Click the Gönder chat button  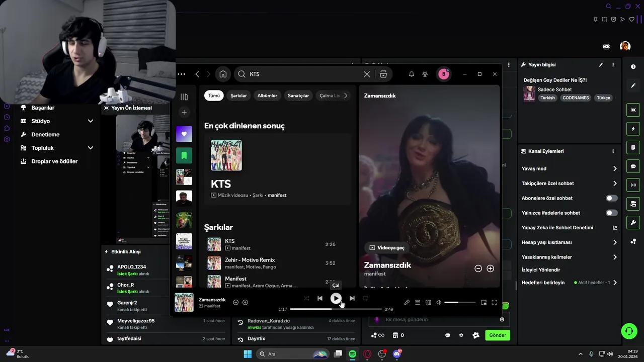pos(498,335)
